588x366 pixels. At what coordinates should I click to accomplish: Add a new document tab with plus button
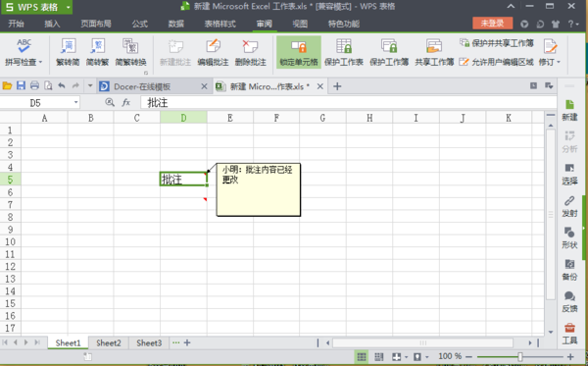[337, 86]
